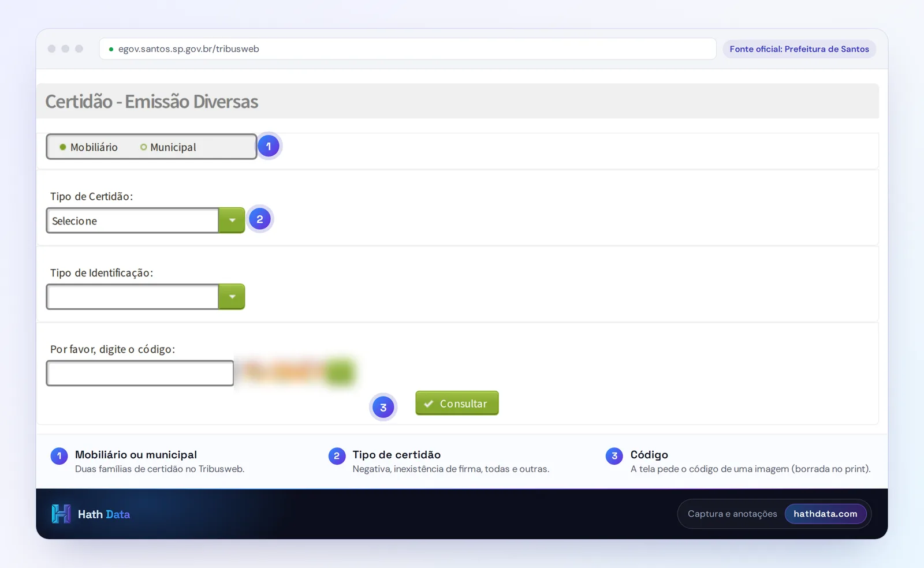
Task: Select the Municipal radio option
Action: pyautogui.click(x=143, y=147)
